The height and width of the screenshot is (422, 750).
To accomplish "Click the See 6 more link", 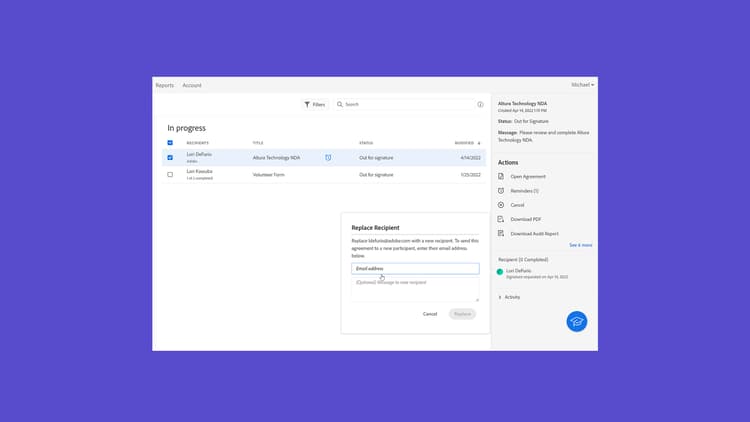I will point(580,245).
